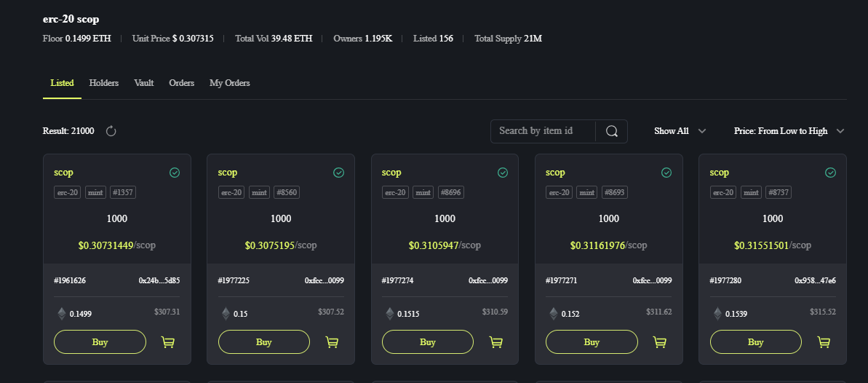Add scop #1357 listing to cart

168,342
